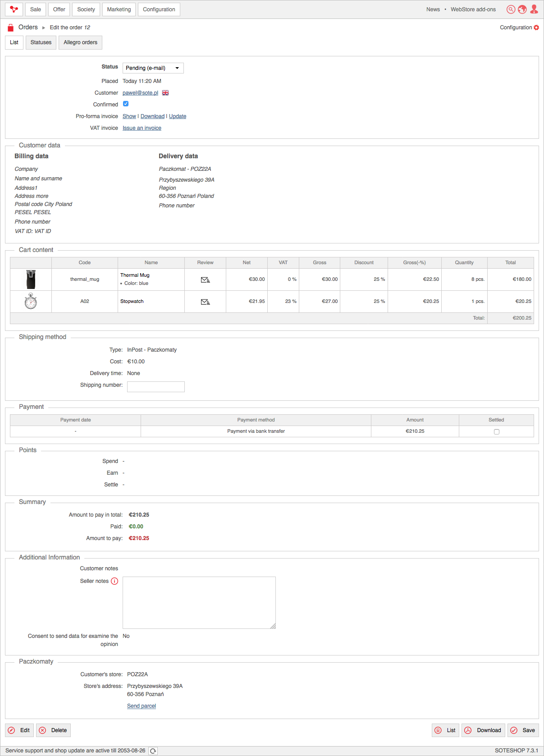This screenshot has width=544, height=756.
Task: Toggle the Confirmed checkbox
Action: tap(126, 104)
